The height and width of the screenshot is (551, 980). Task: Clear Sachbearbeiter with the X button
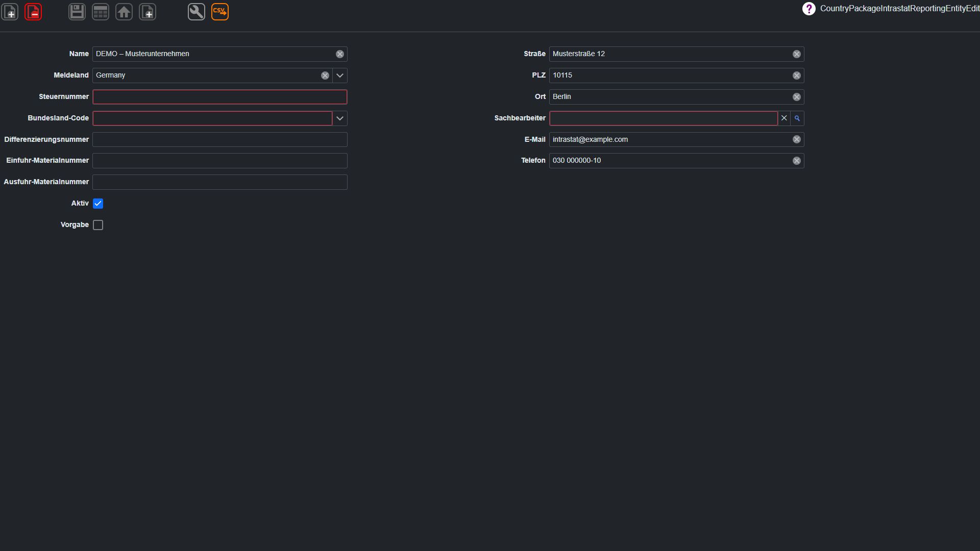pyautogui.click(x=784, y=118)
